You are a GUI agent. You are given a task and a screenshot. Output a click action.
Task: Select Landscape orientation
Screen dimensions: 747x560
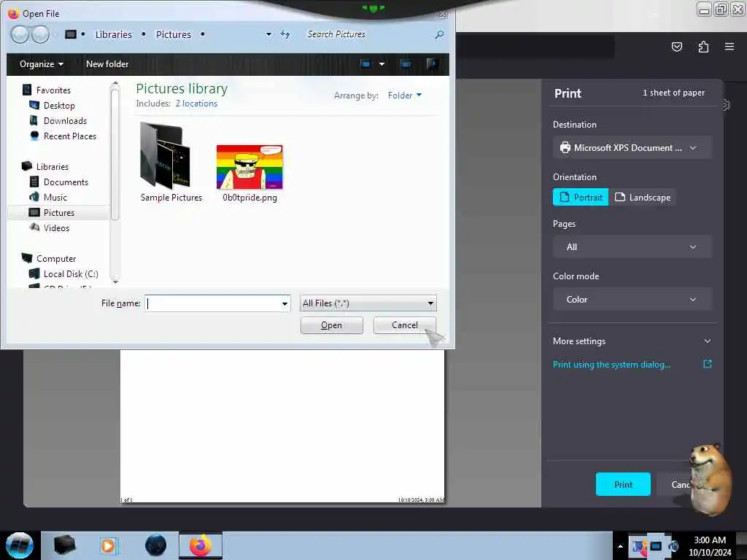coord(643,197)
